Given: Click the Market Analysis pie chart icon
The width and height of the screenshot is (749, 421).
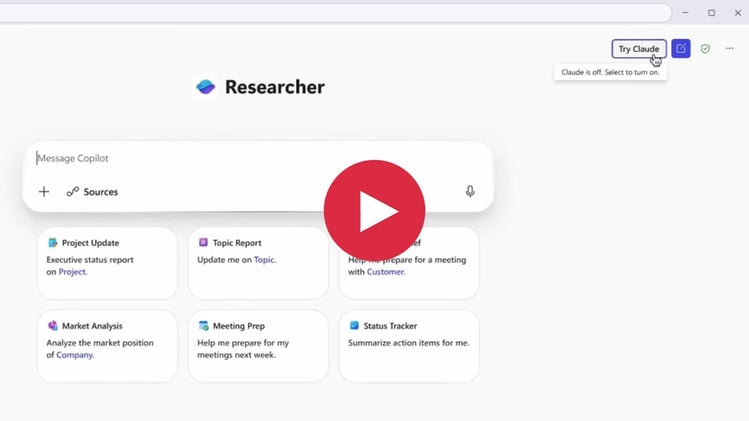Looking at the screenshot, I should tap(53, 325).
